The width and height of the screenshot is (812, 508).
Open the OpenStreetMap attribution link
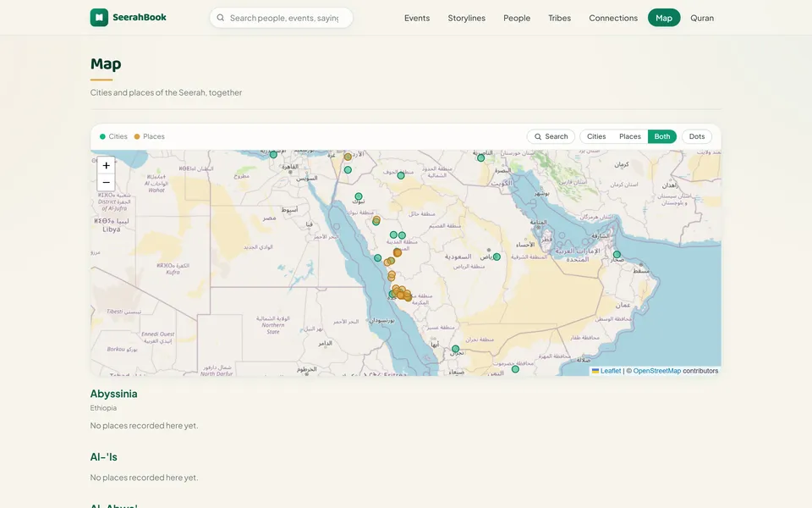click(656, 371)
